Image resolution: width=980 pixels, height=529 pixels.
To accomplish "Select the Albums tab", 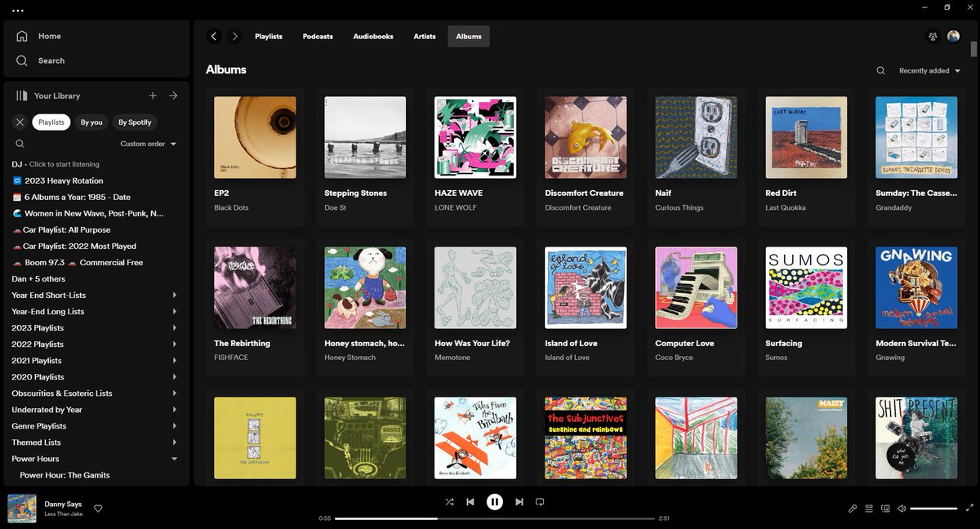I will click(x=469, y=36).
